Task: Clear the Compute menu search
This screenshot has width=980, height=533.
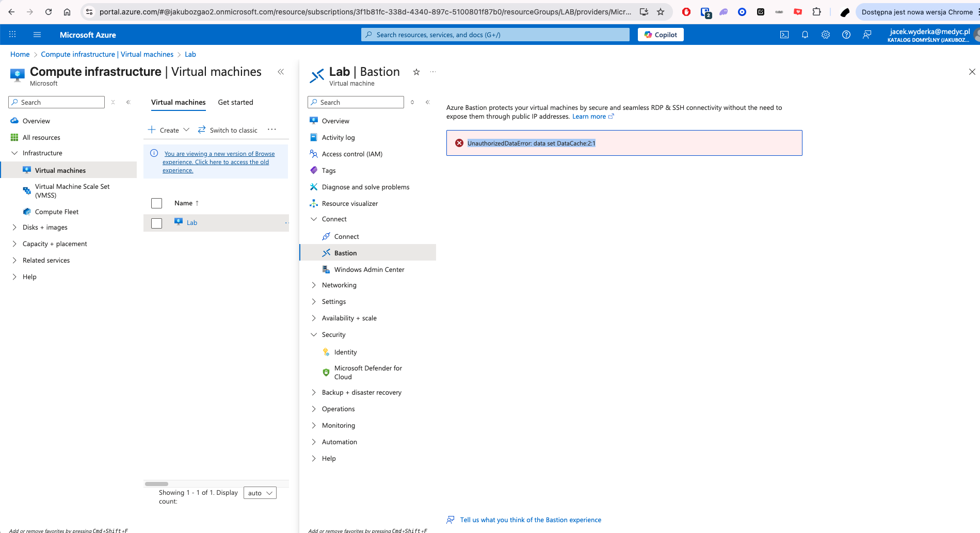Action: click(113, 102)
